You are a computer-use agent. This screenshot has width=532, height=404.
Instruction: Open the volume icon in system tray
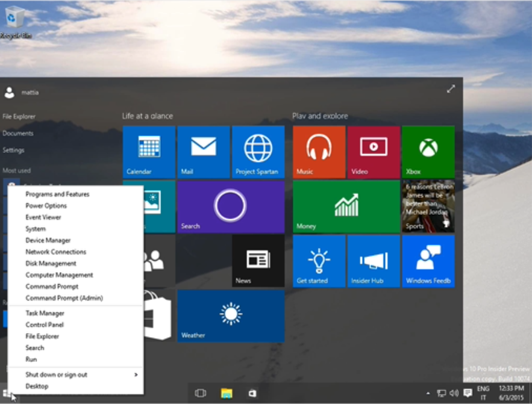click(454, 393)
